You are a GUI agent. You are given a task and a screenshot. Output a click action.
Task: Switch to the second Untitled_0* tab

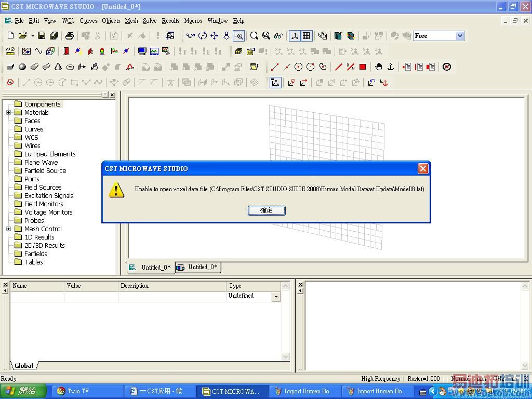[198, 268]
